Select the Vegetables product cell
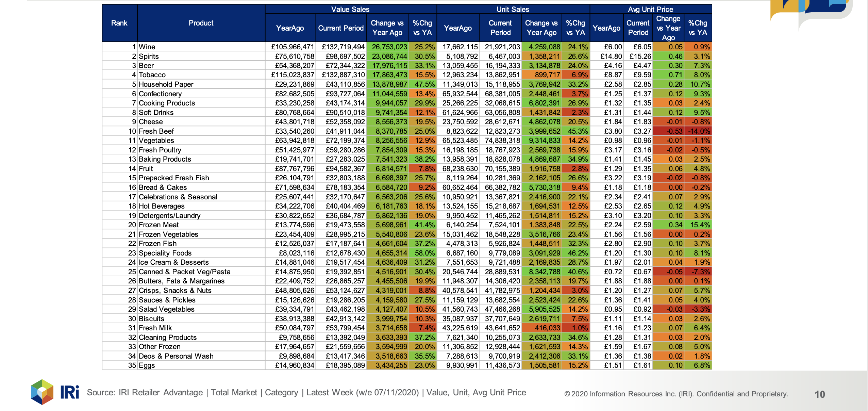 (x=201, y=141)
